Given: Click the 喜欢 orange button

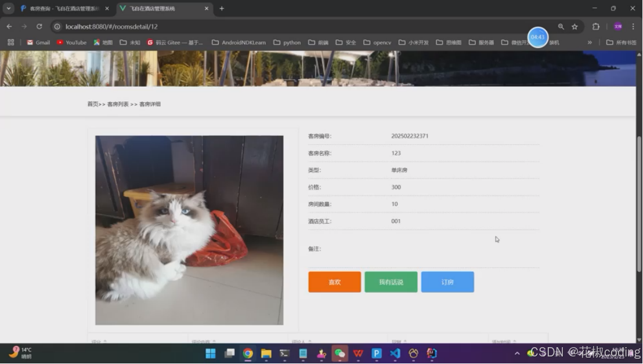Looking at the screenshot, I should click(x=334, y=282).
